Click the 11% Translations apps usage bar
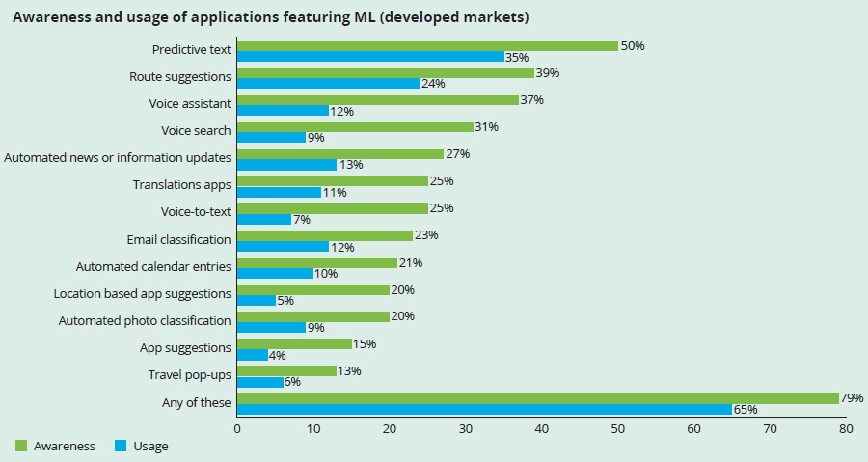The width and height of the screenshot is (868, 462). pyautogui.click(x=279, y=192)
